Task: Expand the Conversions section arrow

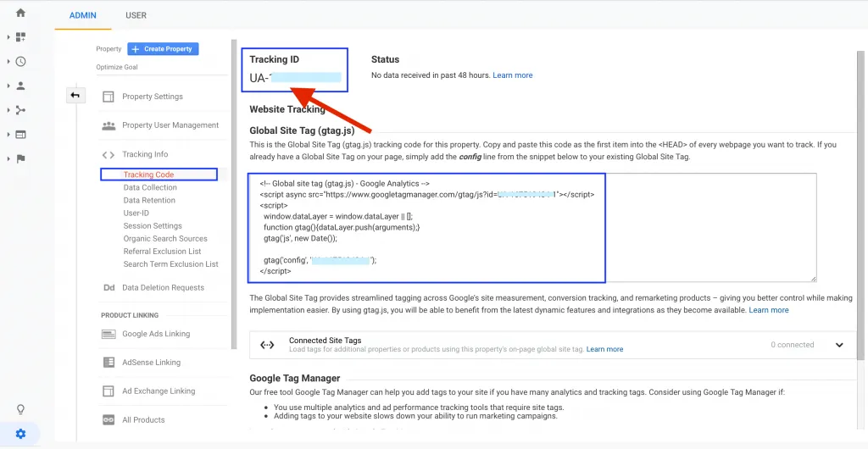Action: [x=8, y=158]
